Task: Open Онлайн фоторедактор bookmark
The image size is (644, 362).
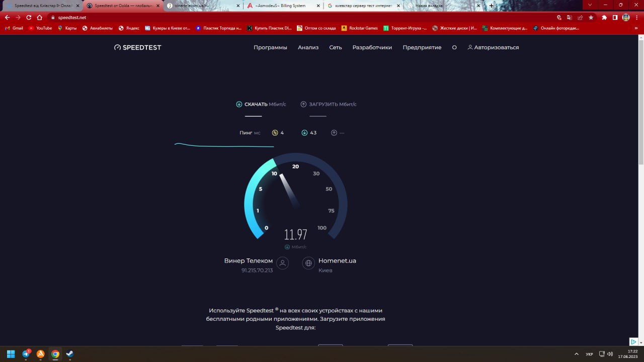Action: [556, 28]
